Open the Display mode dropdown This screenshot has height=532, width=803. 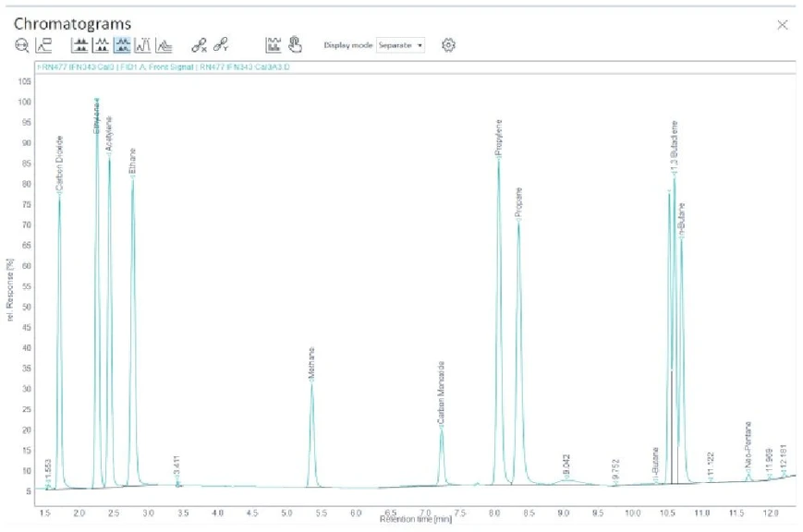click(x=400, y=45)
